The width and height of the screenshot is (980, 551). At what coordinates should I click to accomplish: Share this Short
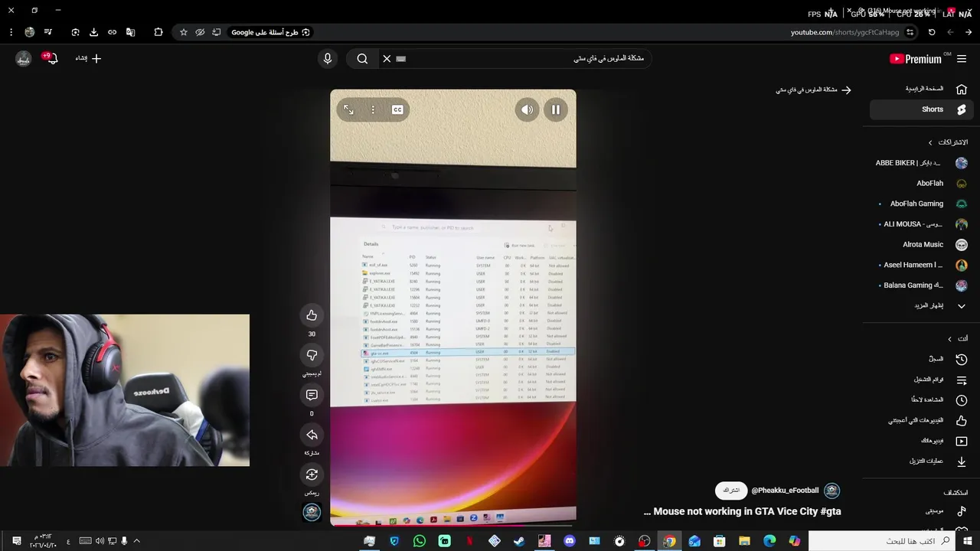click(312, 435)
